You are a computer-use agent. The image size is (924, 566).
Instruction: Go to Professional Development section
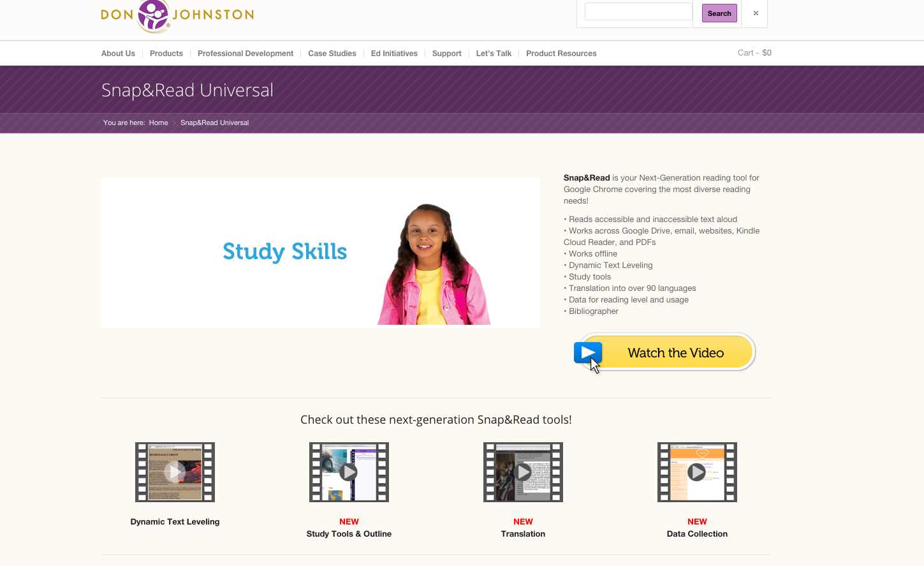coord(246,54)
